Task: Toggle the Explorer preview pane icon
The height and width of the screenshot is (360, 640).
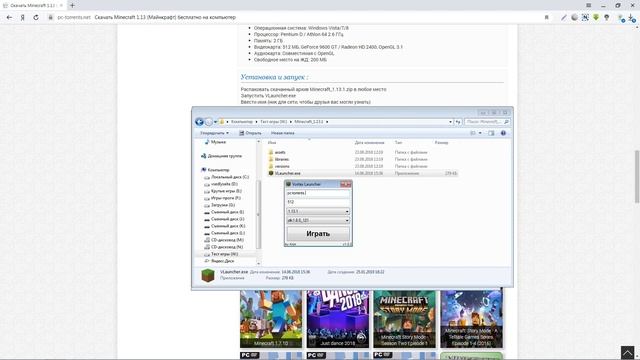Action: pyautogui.click(x=491, y=133)
